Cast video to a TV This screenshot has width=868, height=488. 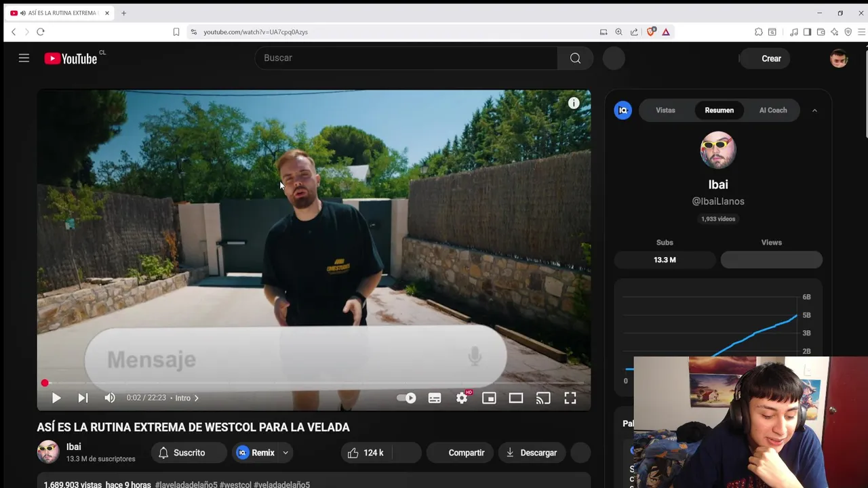[x=543, y=398]
